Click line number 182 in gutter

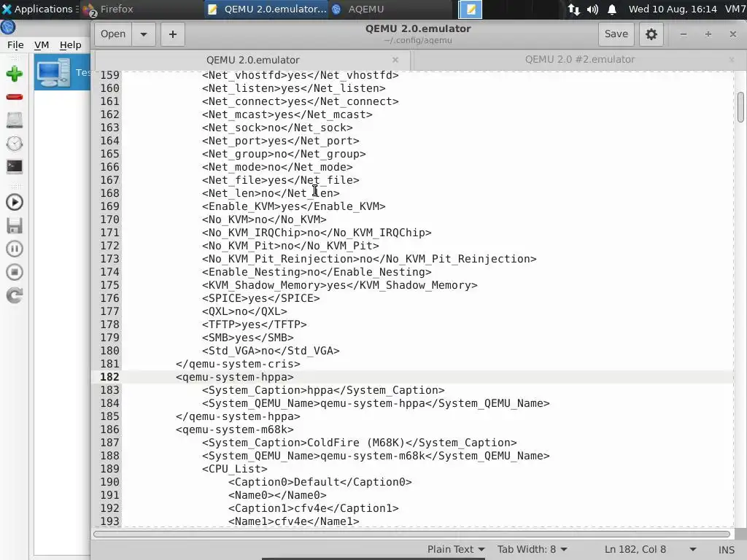coord(109,377)
